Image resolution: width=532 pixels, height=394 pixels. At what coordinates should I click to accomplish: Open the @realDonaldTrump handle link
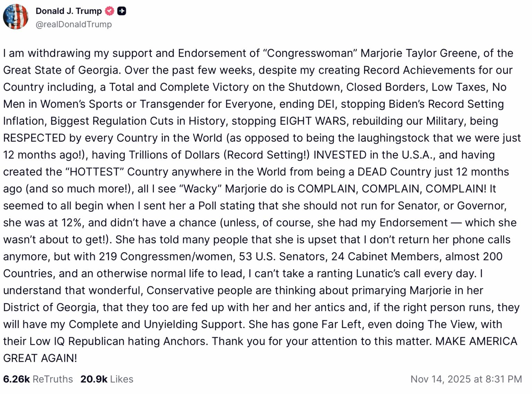click(73, 24)
